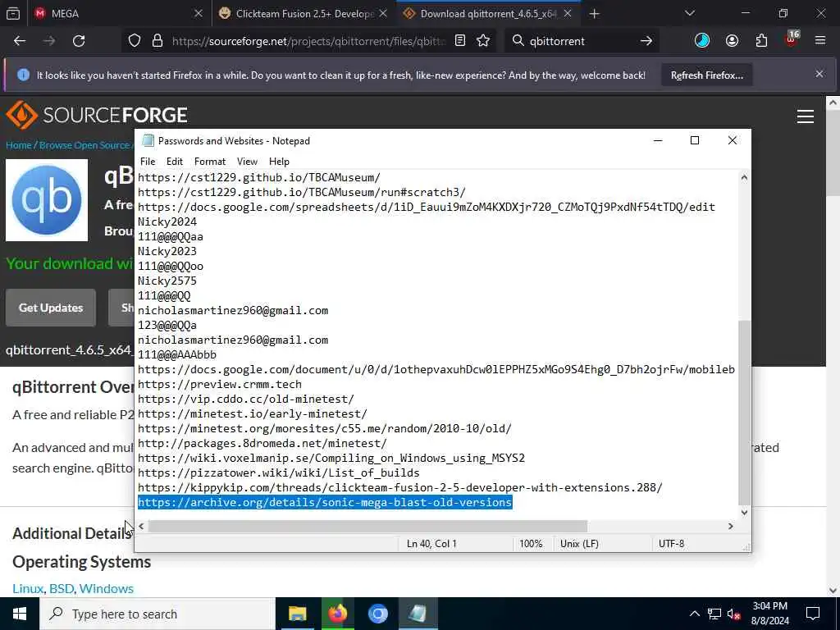Click the qBittorrent project logo
Image resolution: width=840 pixels, height=630 pixels.
tap(47, 200)
